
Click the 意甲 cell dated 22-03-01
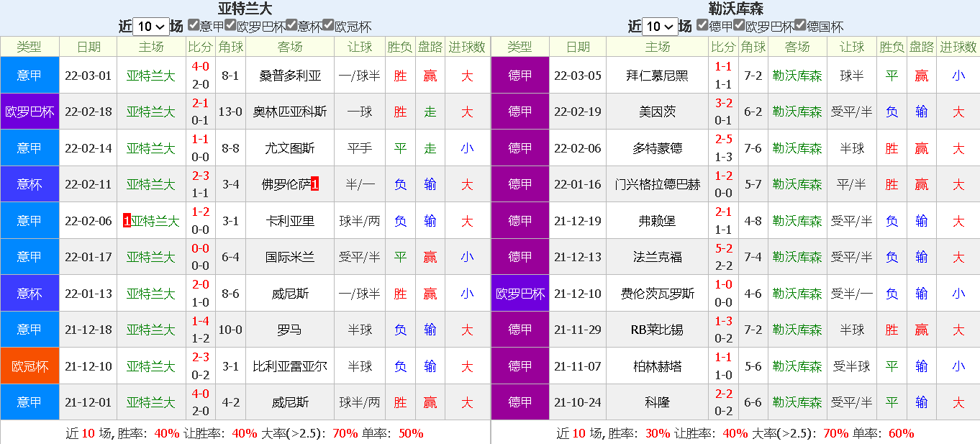30,76
